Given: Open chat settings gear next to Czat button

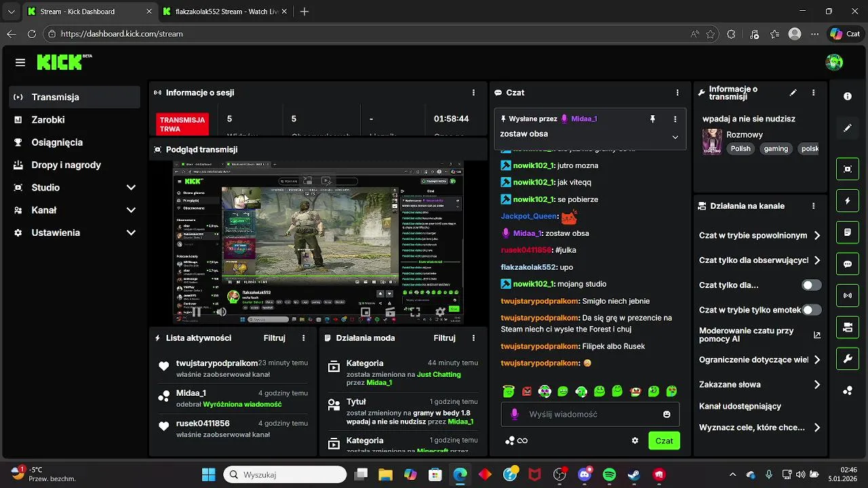Looking at the screenshot, I should [x=635, y=441].
